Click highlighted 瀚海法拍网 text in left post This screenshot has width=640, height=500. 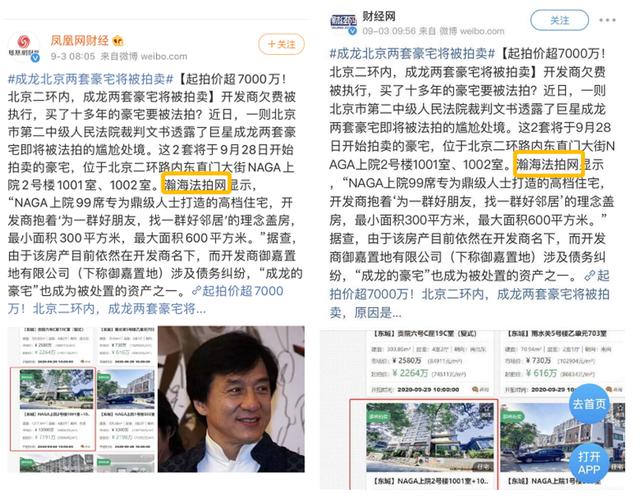(x=197, y=184)
